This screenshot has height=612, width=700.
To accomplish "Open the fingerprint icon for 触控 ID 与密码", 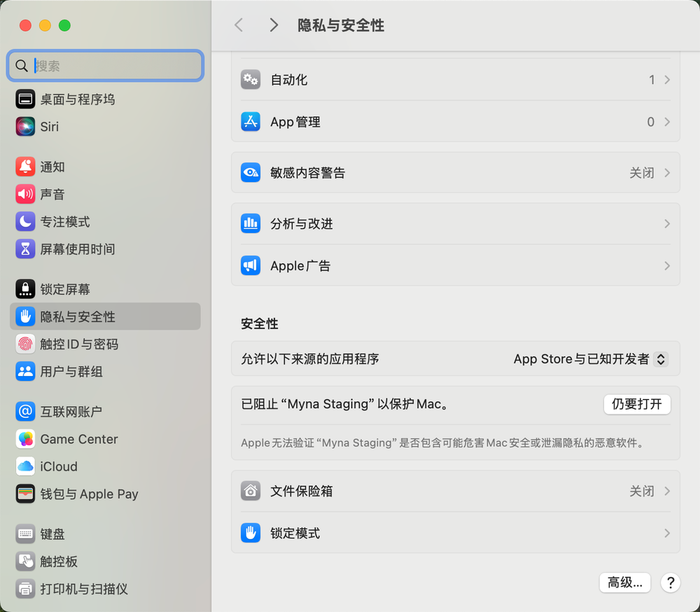I will (x=25, y=344).
